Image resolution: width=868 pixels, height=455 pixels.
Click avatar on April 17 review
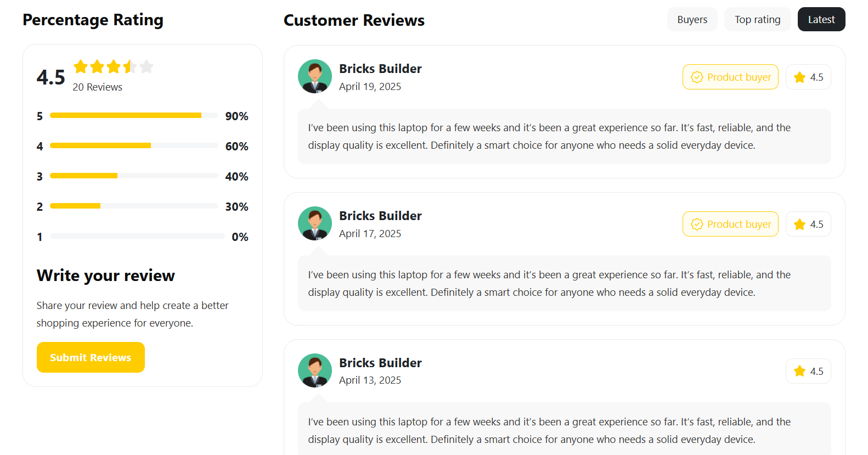[x=315, y=223]
